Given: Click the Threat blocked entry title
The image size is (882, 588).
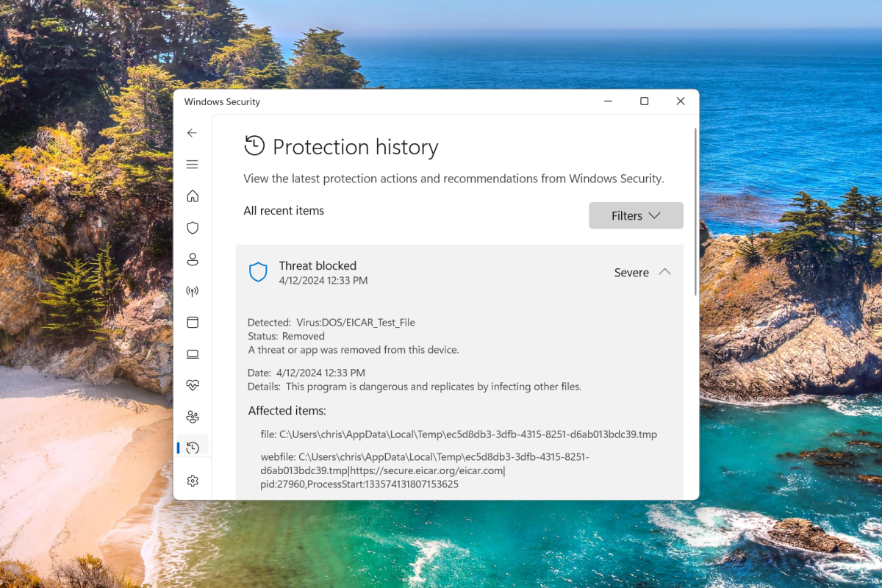Looking at the screenshot, I should (318, 266).
